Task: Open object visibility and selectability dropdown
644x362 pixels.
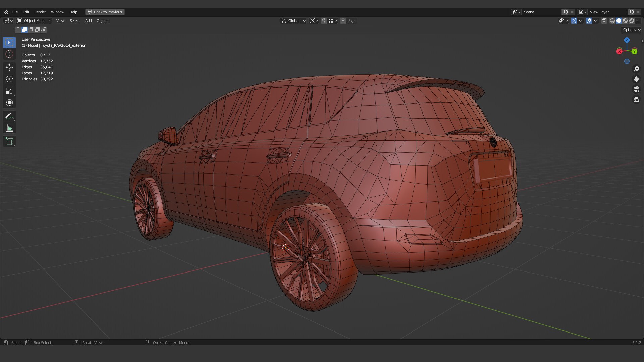Action: pyautogui.click(x=563, y=21)
